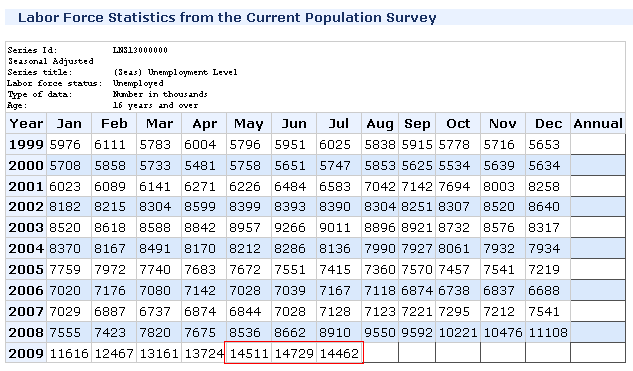This screenshot has height=371, width=633.
Task: Click the 2003 July value 9011
Action: pos(335,228)
